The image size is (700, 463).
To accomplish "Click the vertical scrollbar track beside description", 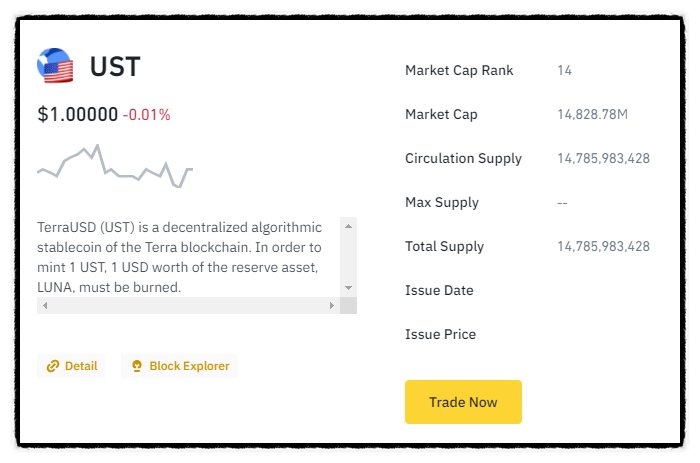I will [x=348, y=257].
